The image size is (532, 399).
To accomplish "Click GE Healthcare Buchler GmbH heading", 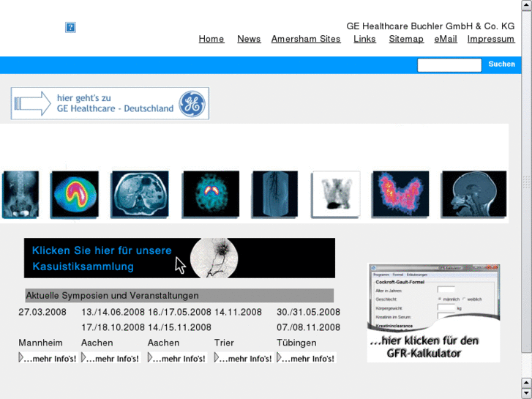I will [x=430, y=26].
